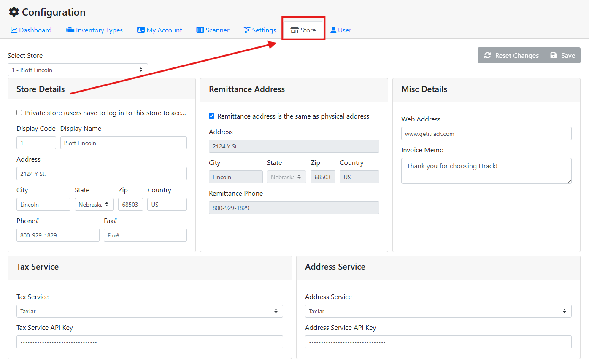
Task: Click into the Invoice Memo text area
Action: tap(486, 171)
